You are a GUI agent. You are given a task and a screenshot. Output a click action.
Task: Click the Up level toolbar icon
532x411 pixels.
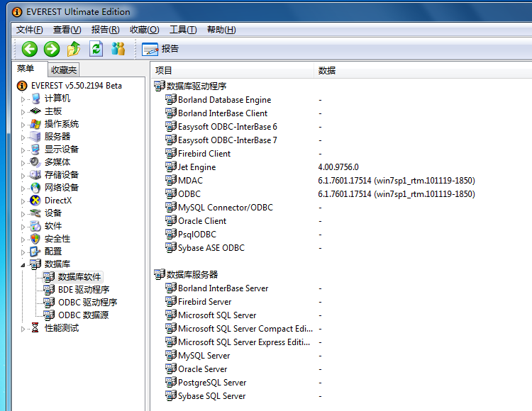(74, 49)
